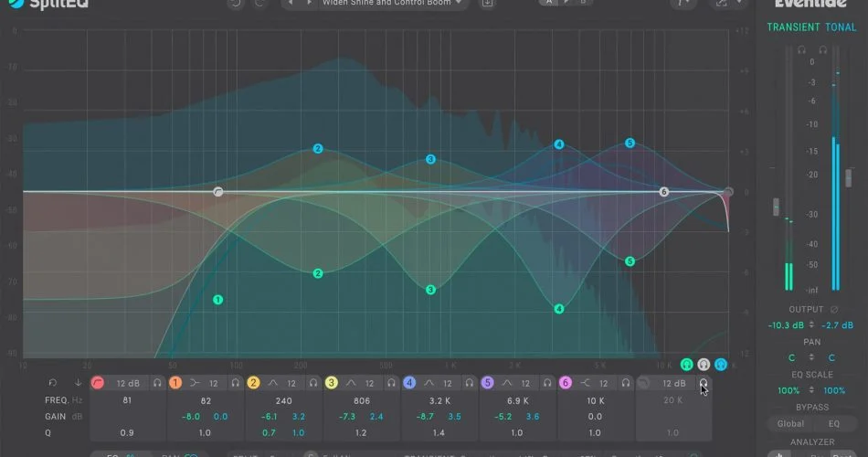Image resolution: width=868 pixels, height=457 pixels.
Task: Click the blue tonal solo headphone below graph
Action: (721, 365)
